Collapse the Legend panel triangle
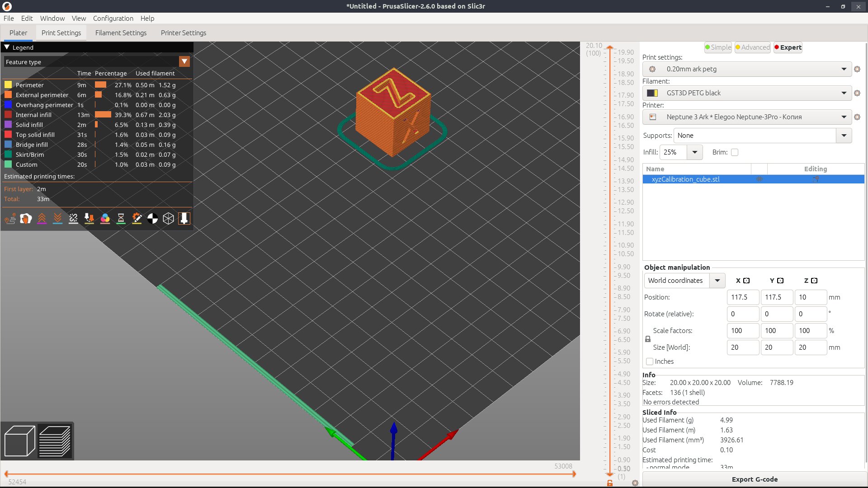Screen dimensions: 868x488 click(7, 47)
